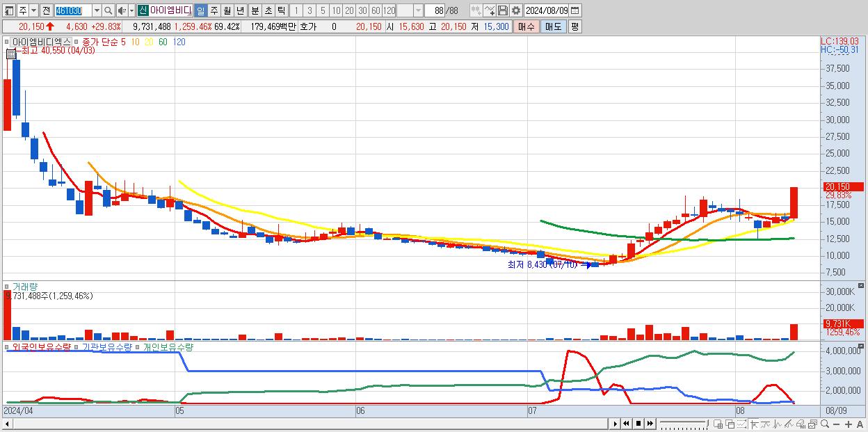Click the 평 button next to 매도

574,26
